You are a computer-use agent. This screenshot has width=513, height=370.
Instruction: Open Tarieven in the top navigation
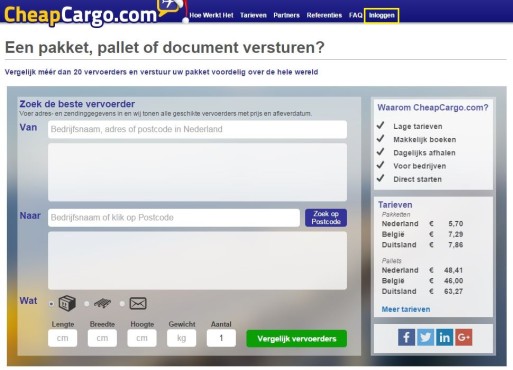pos(253,15)
